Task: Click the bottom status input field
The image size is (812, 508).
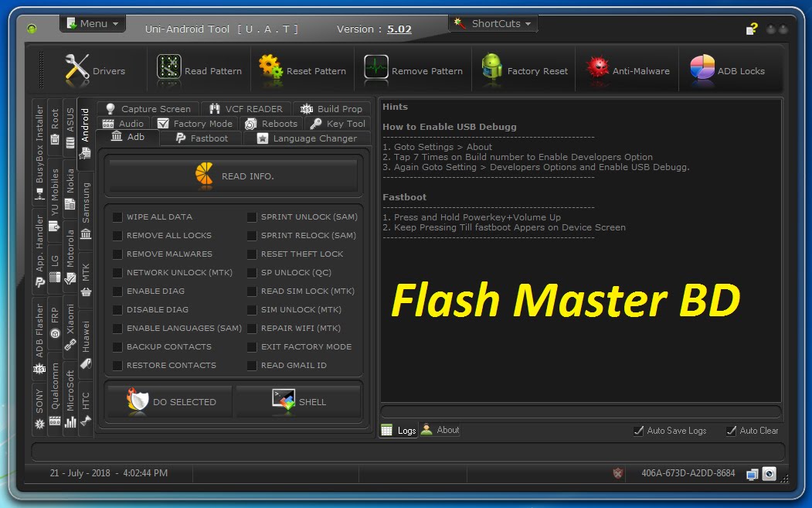Action: [x=408, y=451]
